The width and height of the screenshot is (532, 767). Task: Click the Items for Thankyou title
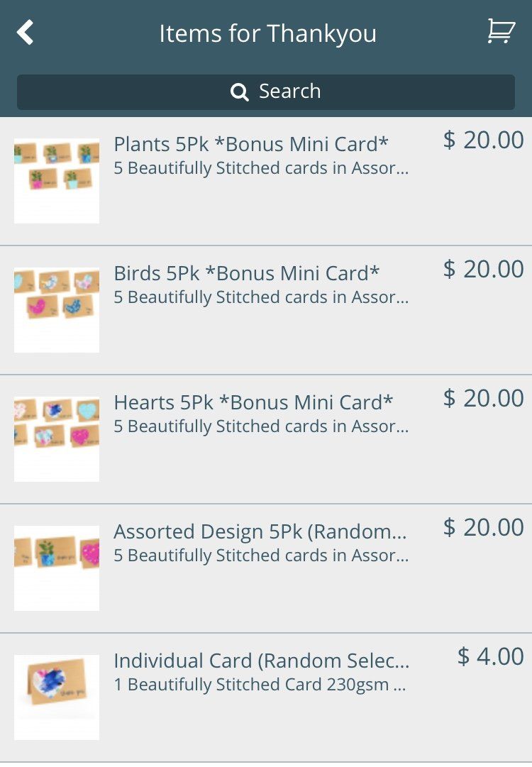tap(269, 33)
